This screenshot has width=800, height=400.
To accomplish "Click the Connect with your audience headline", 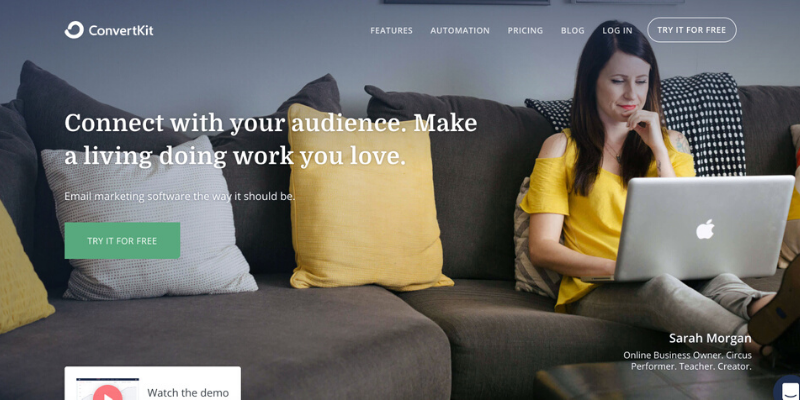I will click(x=270, y=140).
